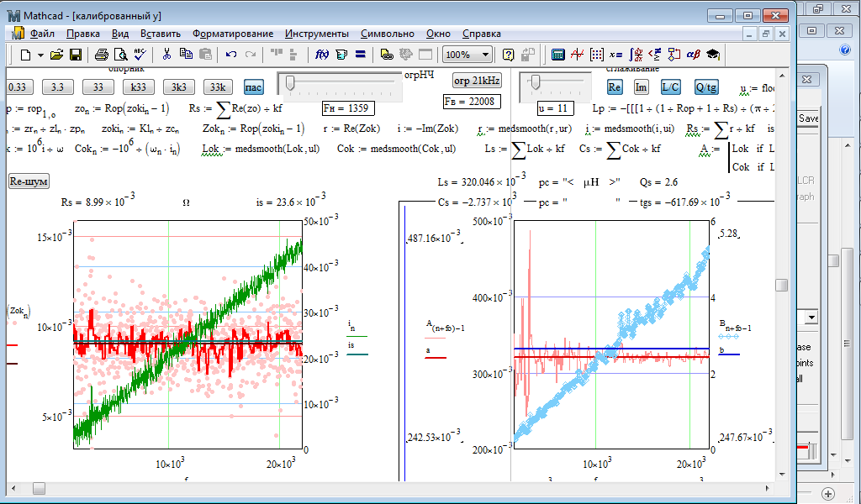Click the Cut scissors icon
Screen dimensions: 861x504
166,55
